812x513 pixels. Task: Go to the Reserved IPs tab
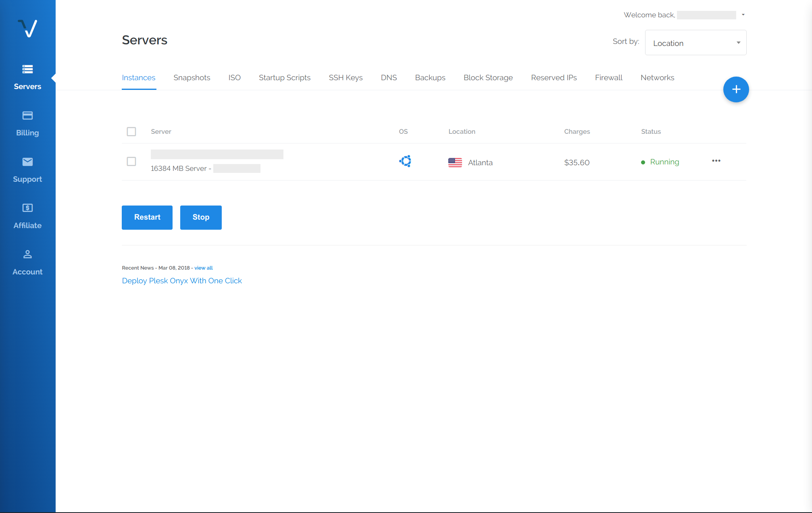click(x=554, y=78)
